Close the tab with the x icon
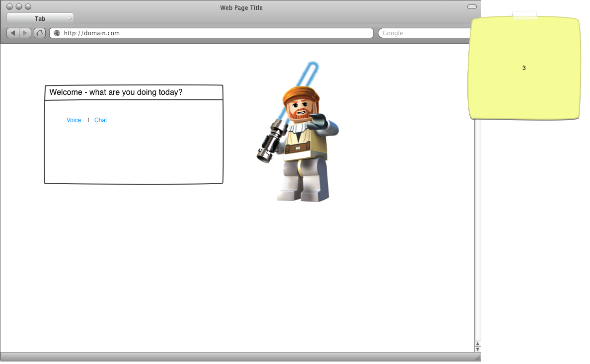 click(x=70, y=18)
